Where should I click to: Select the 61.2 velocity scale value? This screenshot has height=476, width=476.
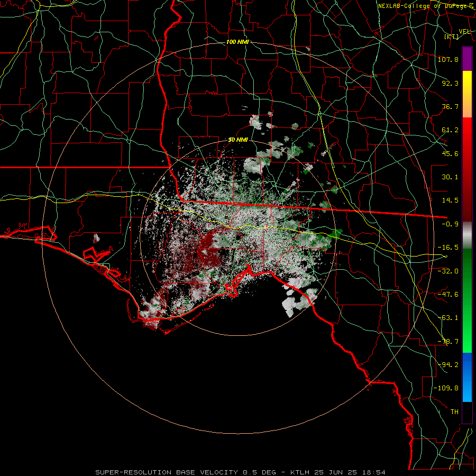coord(450,130)
